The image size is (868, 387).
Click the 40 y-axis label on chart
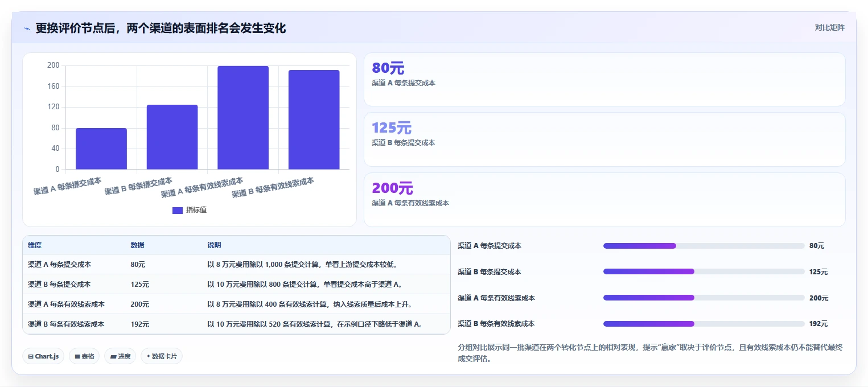(55, 149)
